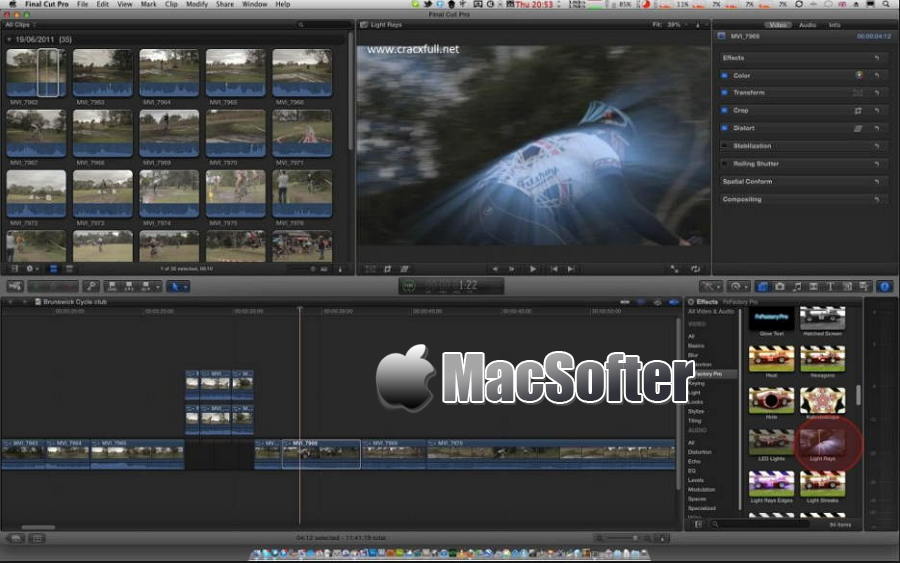
Task: Toggle the Effects browser button
Action: coord(762,286)
